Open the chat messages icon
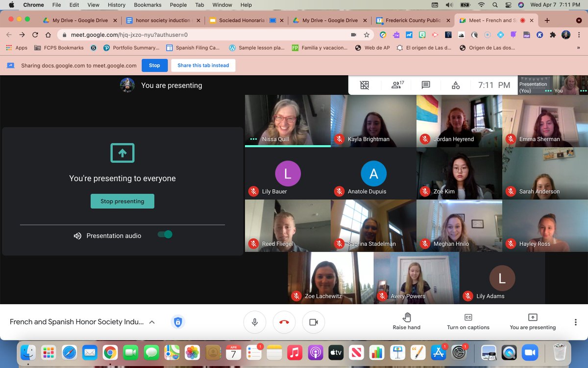This screenshot has height=368, width=588. pyautogui.click(x=426, y=85)
